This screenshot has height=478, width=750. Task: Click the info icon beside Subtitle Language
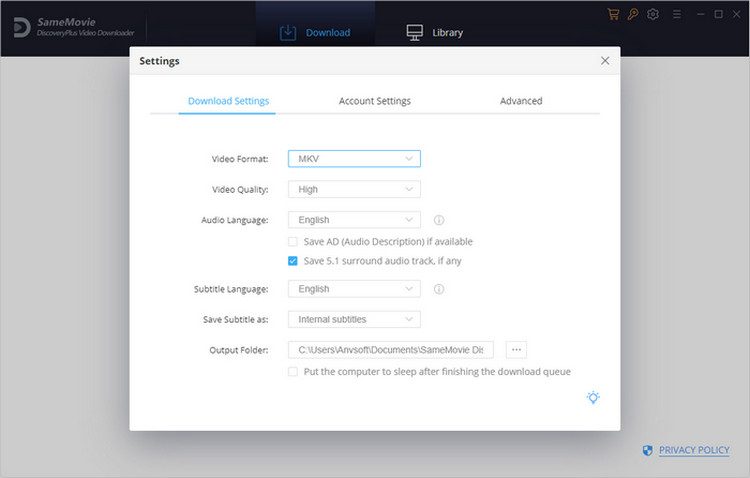439,289
